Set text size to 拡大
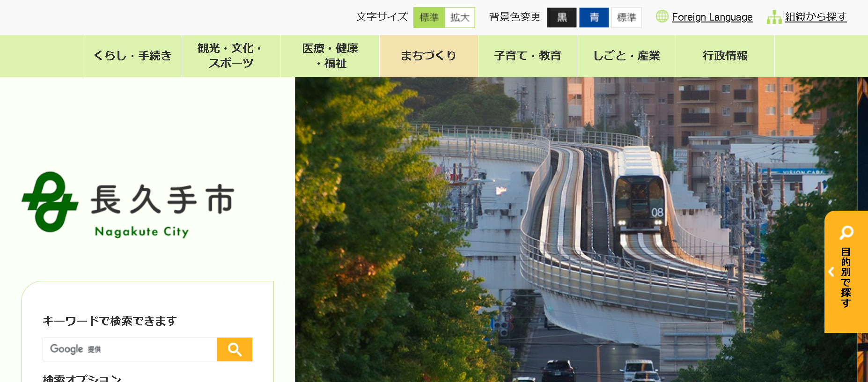The image size is (868, 382). click(x=460, y=17)
